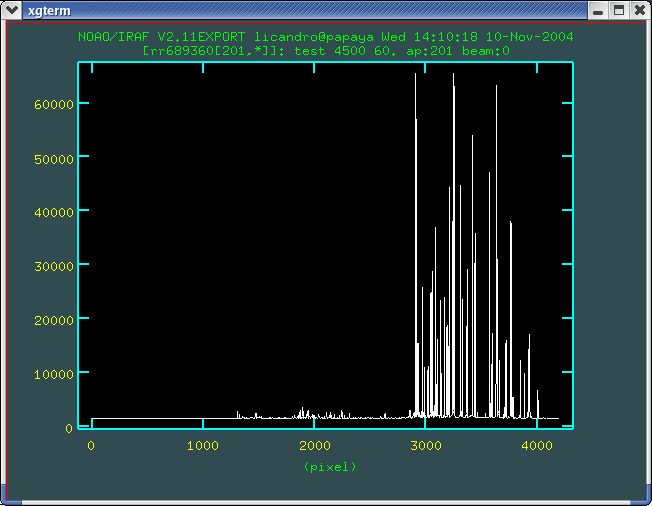Click the 20000 y-axis tick label
The image size is (652, 506).
(x=54, y=319)
